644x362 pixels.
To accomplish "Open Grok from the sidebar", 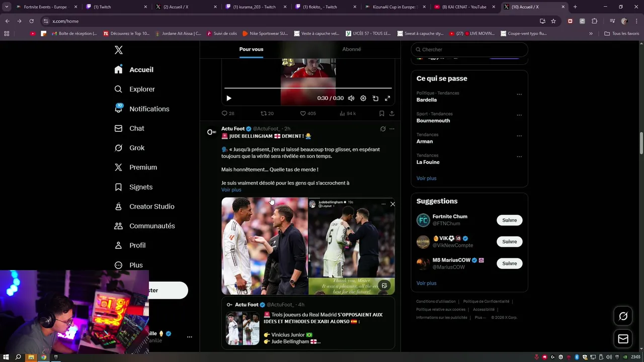I will (x=129, y=148).
